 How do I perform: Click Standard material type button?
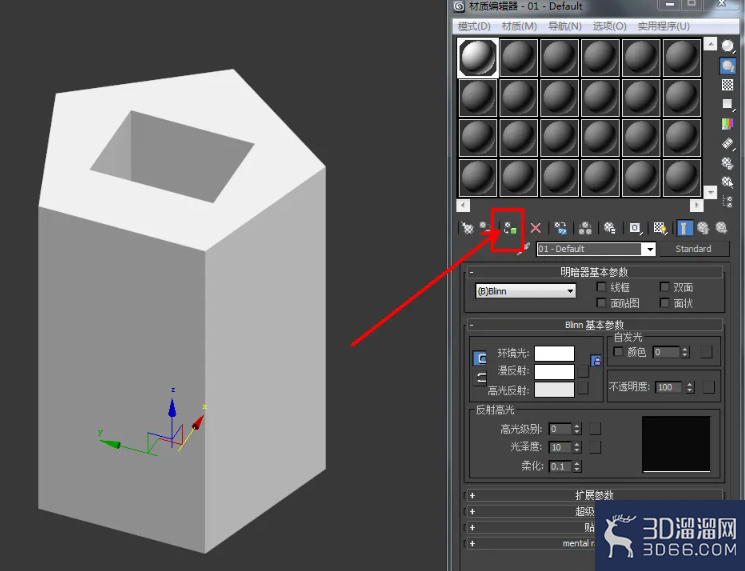pos(693,249)
